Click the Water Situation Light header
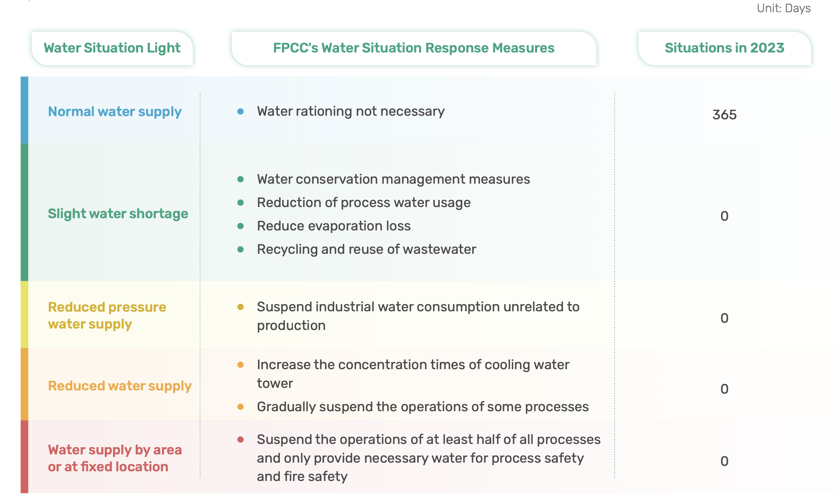 112,48
